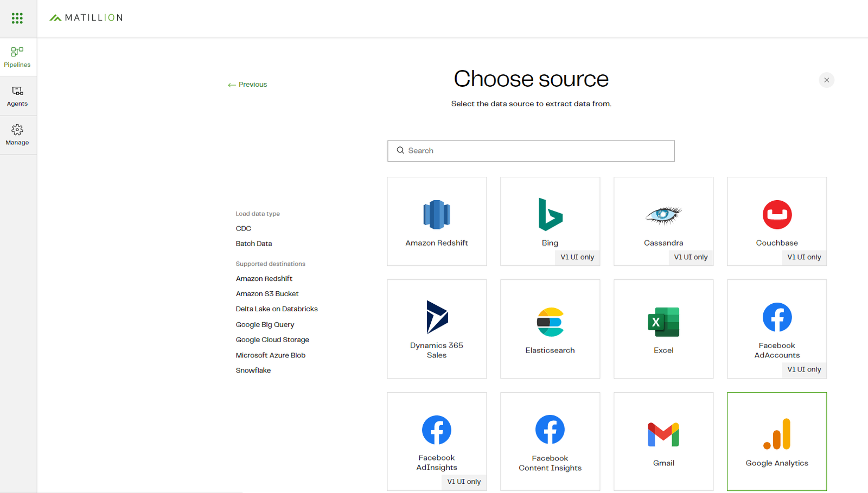This screenshot has width=868, height=493.
Task: Click the Load data type heading
Action: click(x=258, y=214)
